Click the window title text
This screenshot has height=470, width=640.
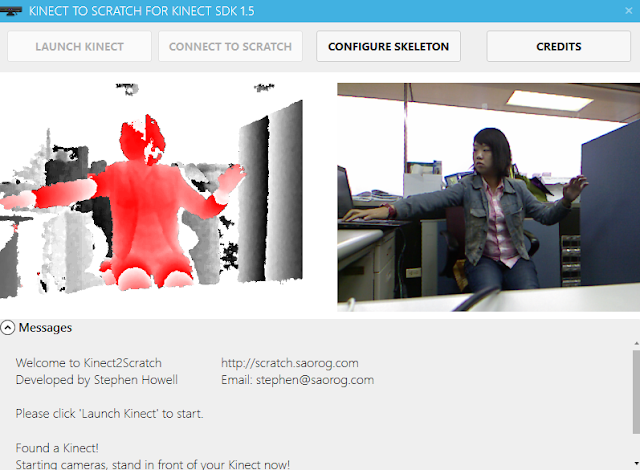[142, 11]
